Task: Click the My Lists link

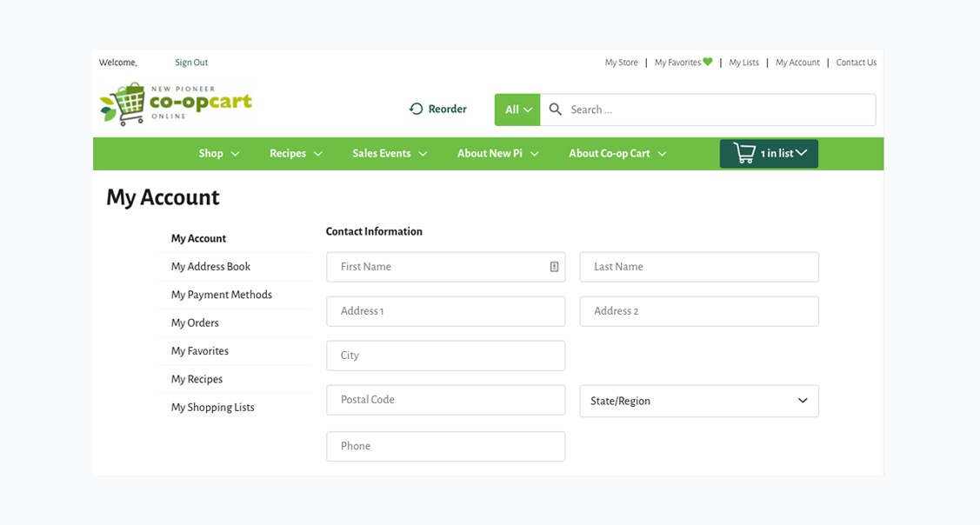Action: (743, 63)
